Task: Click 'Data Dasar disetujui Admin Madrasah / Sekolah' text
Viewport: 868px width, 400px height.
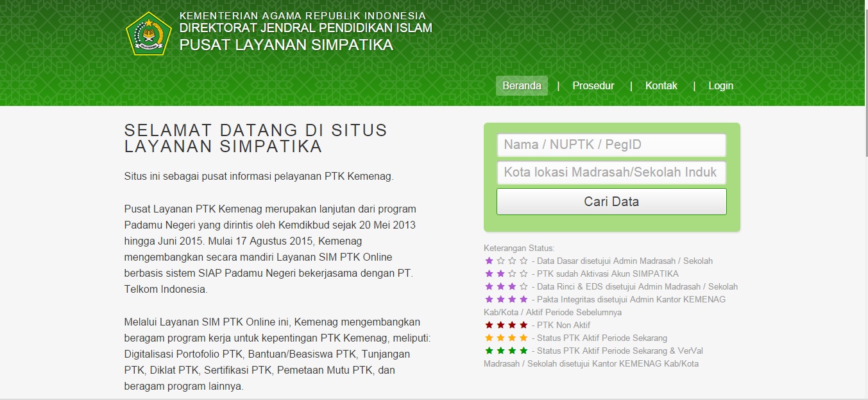Action: (625, 261)
